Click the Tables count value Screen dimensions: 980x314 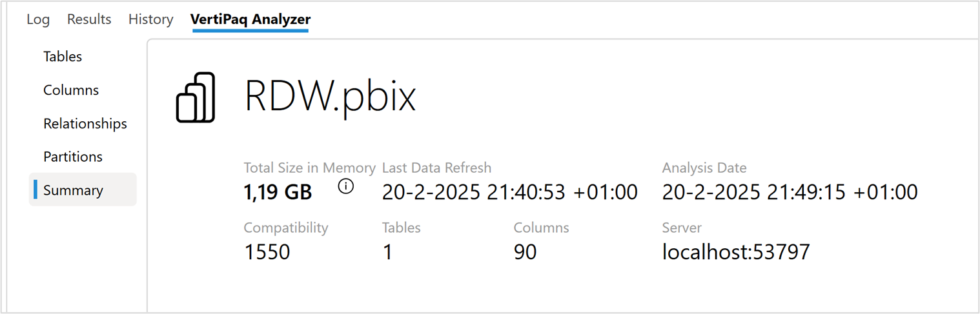tap(387, 251)
